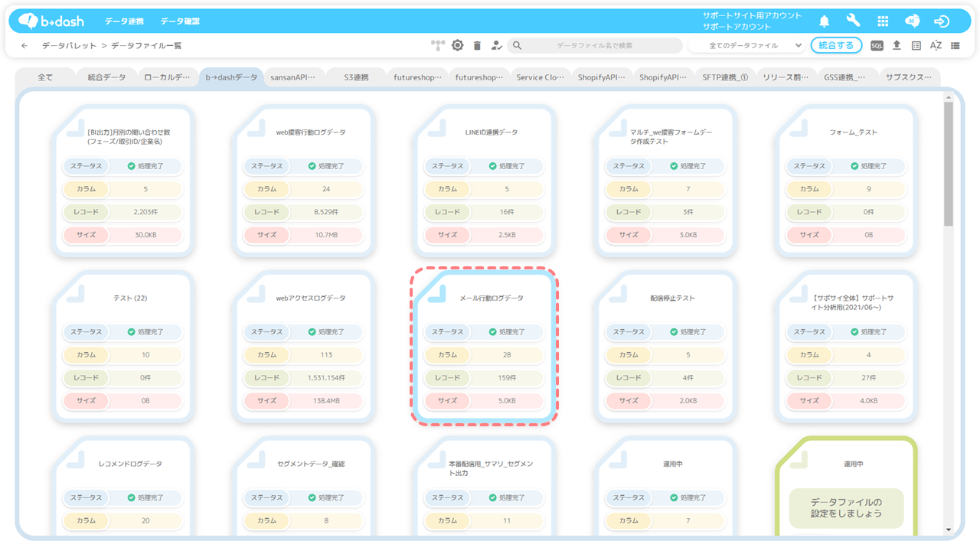Screen dimensions: 980x551
Task: Select the GSS連携_… tab
Action: [848, 77]
